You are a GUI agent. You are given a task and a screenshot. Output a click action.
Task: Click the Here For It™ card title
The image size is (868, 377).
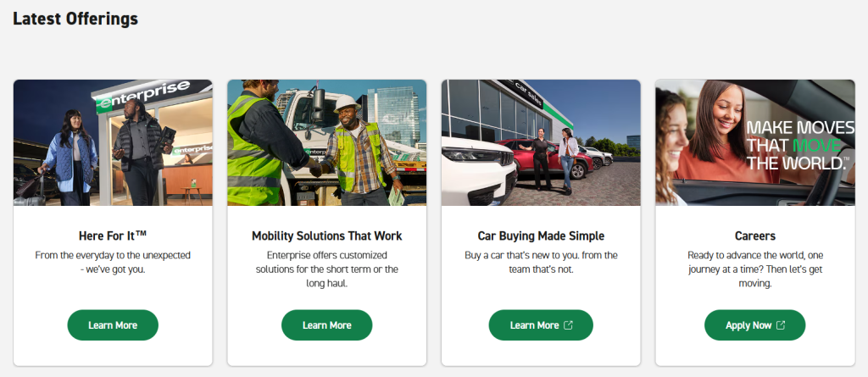click(113, 236)
